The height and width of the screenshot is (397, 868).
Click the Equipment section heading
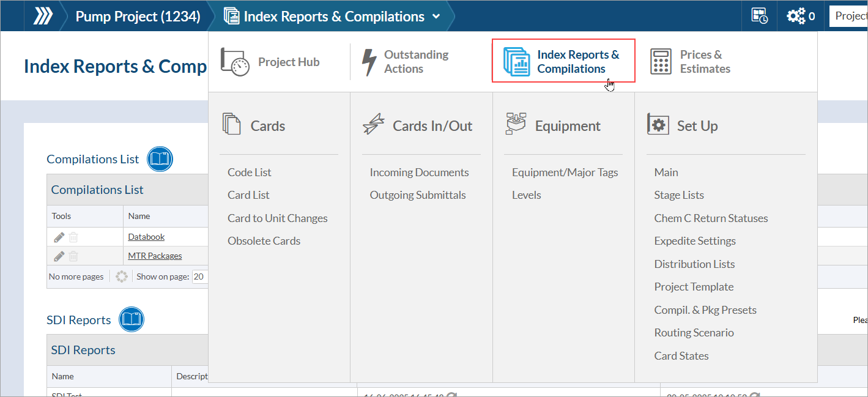[568, 126]
